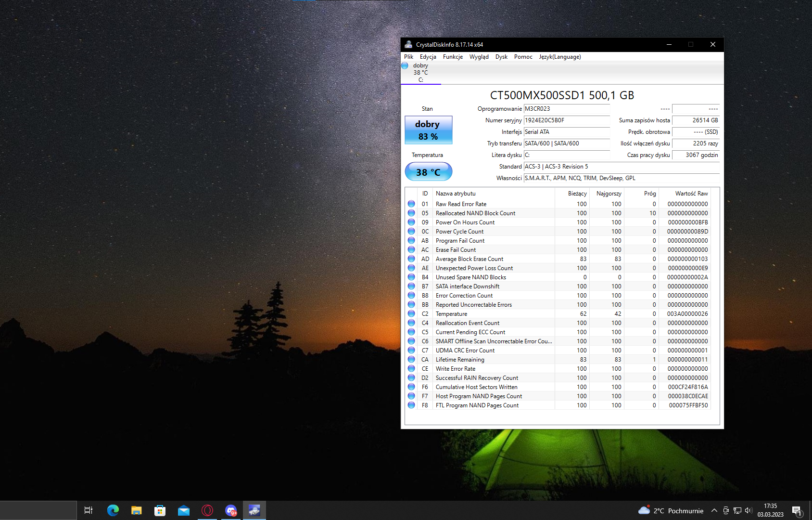The height and width of the screenshot is (520, 812).
Task: Click the status icon of Reallocated NAND Block Count
Action: click(x=411, y=213)
